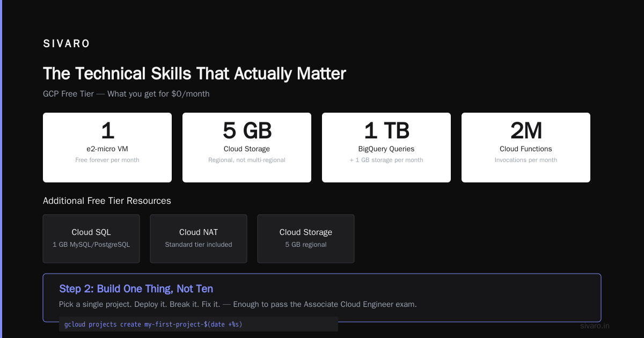Click the 2M Cloud Functions card
This screenshot has height=338, width=644.
coord(526,148)
